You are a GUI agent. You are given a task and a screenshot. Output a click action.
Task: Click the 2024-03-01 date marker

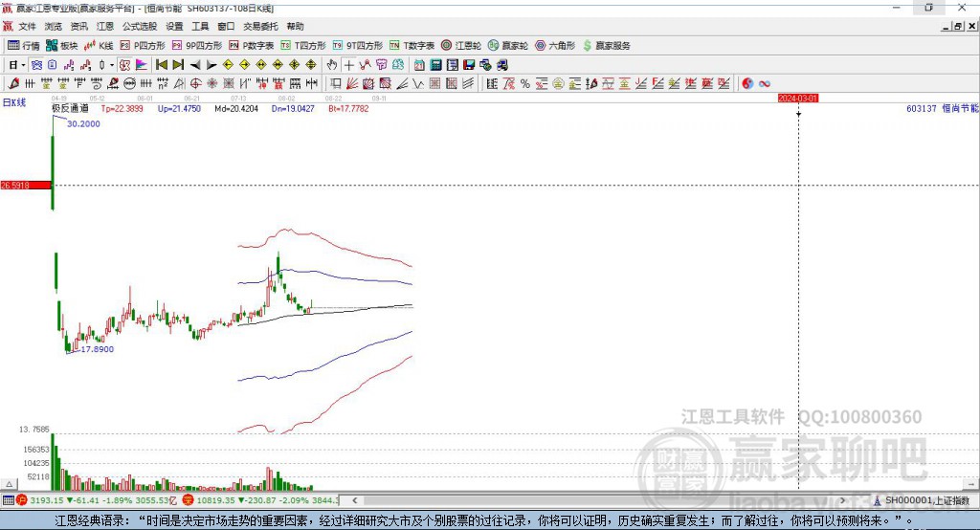pos(798,98)
